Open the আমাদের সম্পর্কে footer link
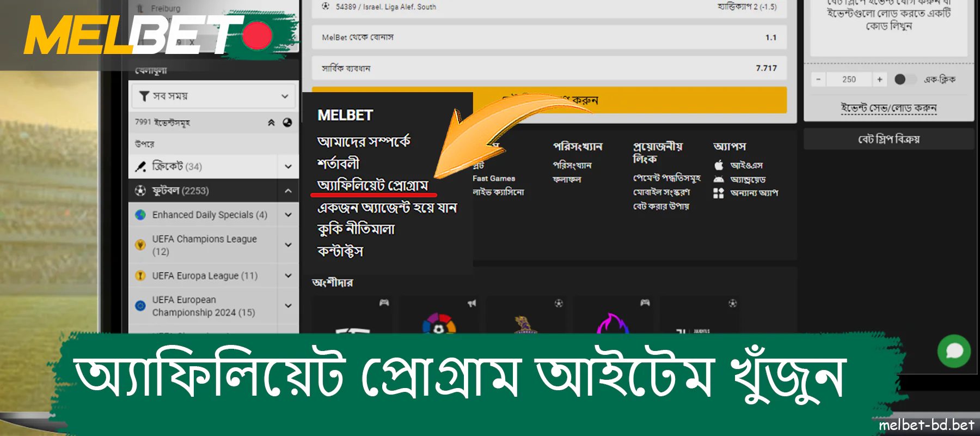Image resolution: width=980 pixels, height=436 pixels. (364, 142)
